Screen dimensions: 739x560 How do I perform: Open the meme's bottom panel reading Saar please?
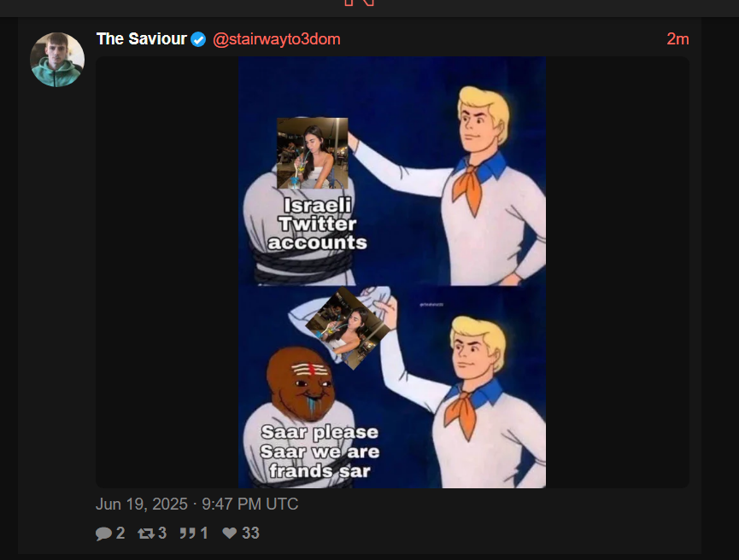pos(392,387)
